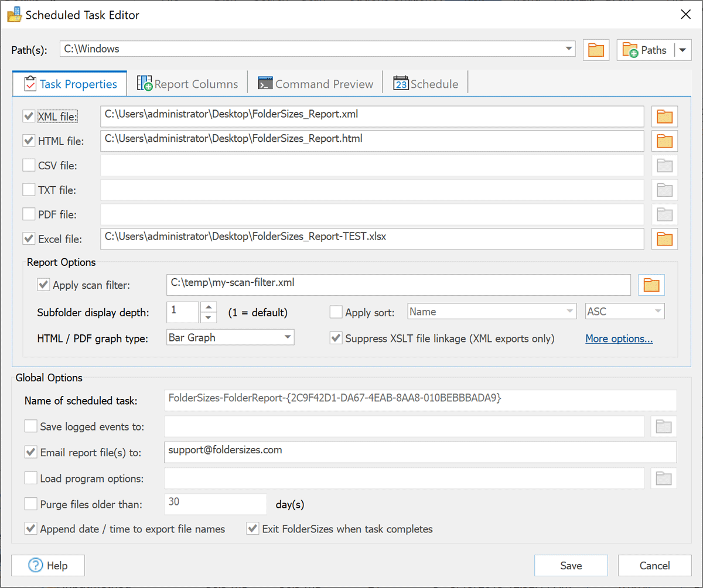Browse for a scan filter XML file
The image size is (703, 588).
[x=651, y=285]
